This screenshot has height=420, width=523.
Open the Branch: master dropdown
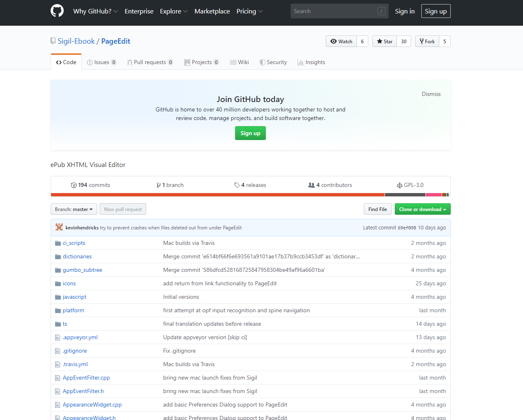[74, 209]
